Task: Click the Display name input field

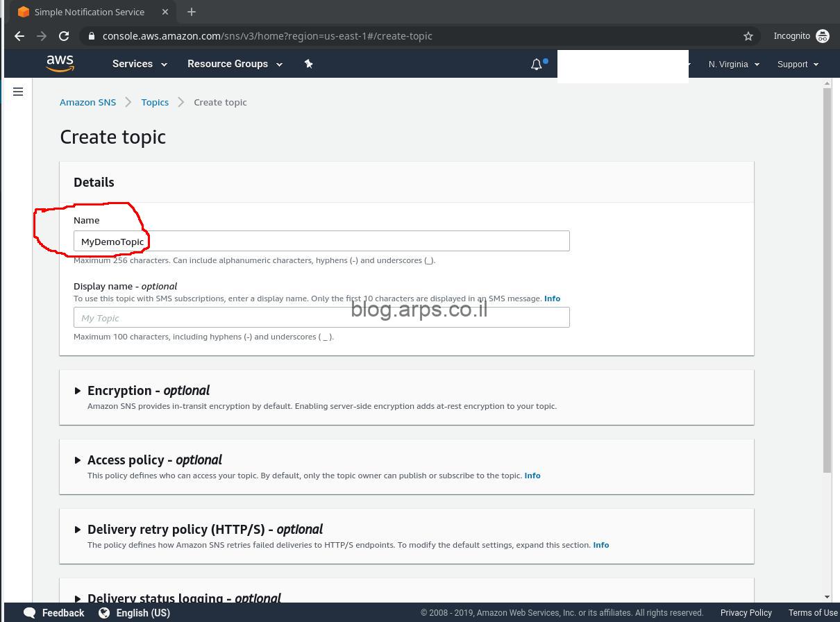Action: pos(321,317)
